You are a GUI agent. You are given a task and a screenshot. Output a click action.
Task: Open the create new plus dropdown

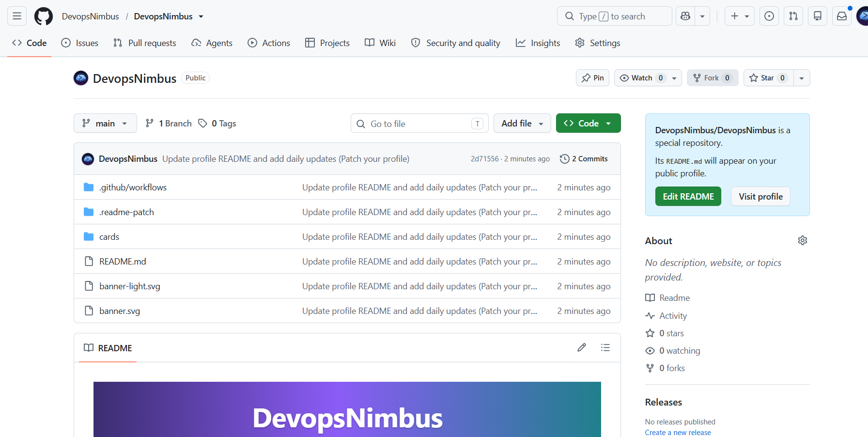point(740,16)
